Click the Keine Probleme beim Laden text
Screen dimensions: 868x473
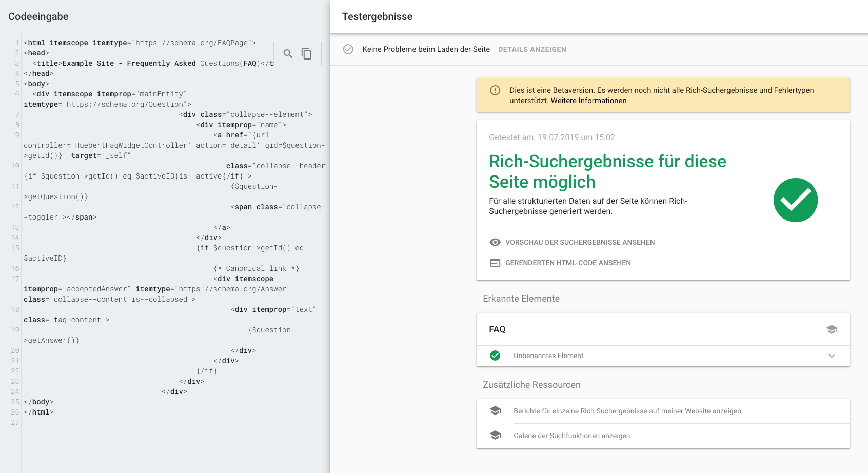tap(426, 49)
